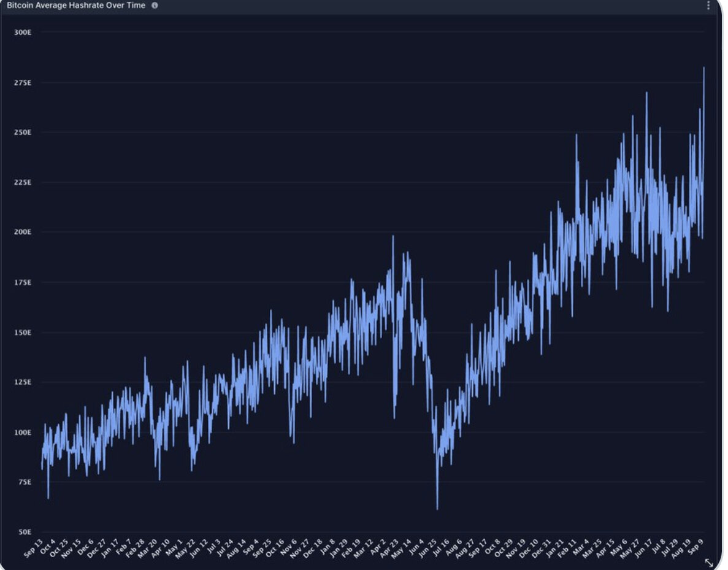Click the 'May 1' x-axis date label
The width and height of the screenshot is (728, 570).
175,547
